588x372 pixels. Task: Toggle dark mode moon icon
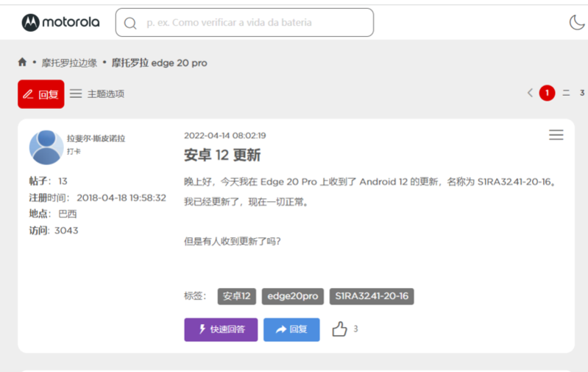point(577,22)
